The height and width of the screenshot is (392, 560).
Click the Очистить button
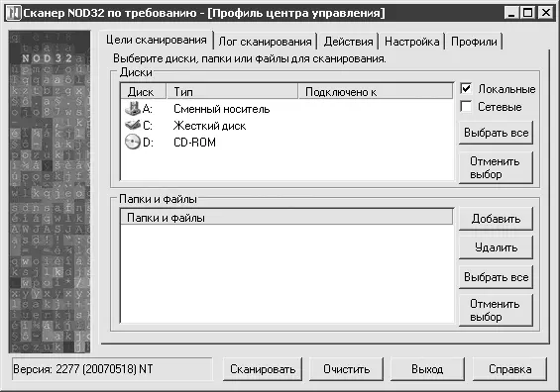347,369
